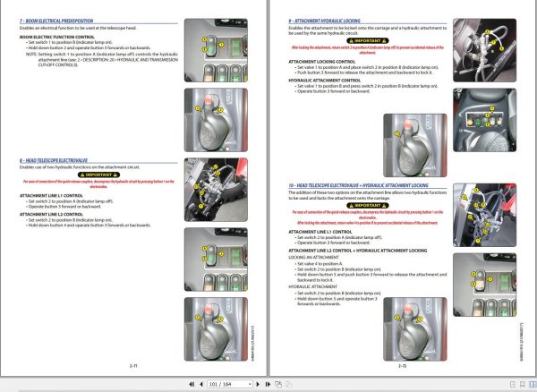The width and height of the screenshot is (537, 392).
Task: Click the greyed go-to-next-view icon
Action: (x=289, y=385)
